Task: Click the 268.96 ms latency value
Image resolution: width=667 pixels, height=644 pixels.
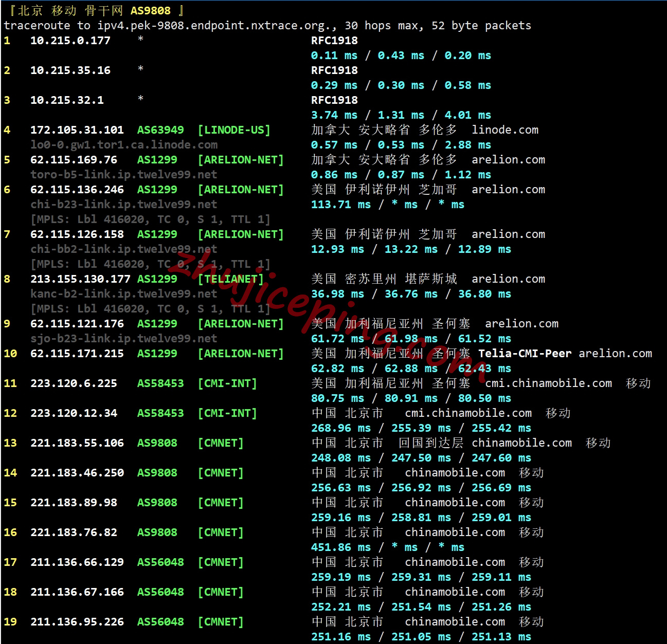Action: click(x=341, y=428)
